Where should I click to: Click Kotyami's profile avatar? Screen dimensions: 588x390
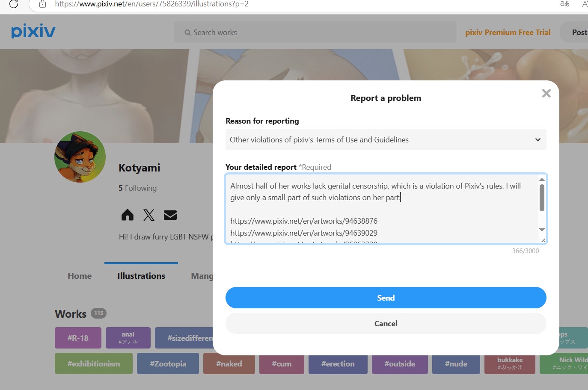[80, 157]
